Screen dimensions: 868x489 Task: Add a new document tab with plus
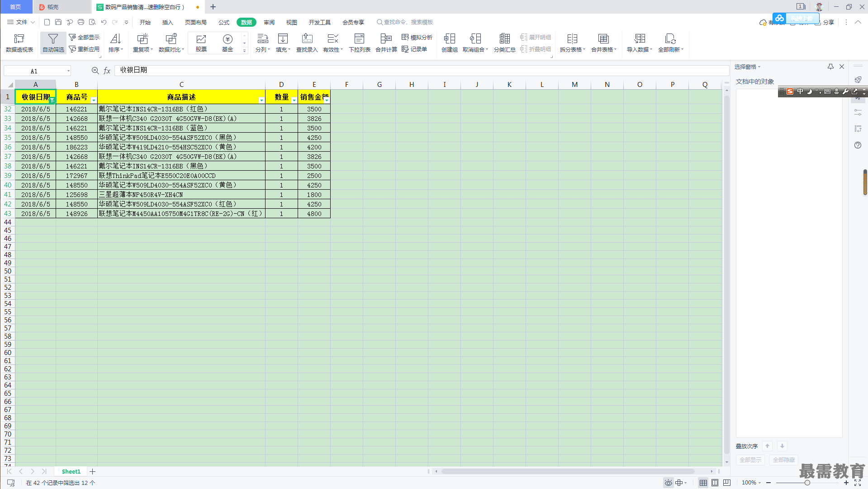click(x=213, y=7)
